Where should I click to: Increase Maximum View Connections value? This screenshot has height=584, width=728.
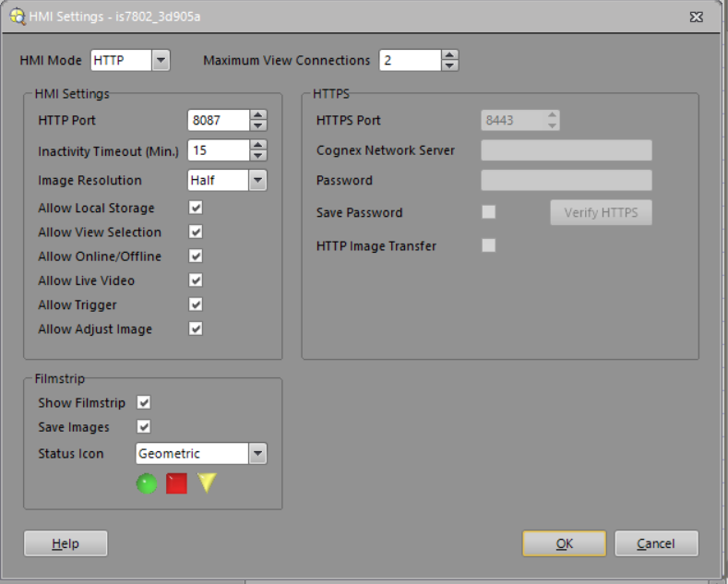pyautogui.click(x=449, y=55)
